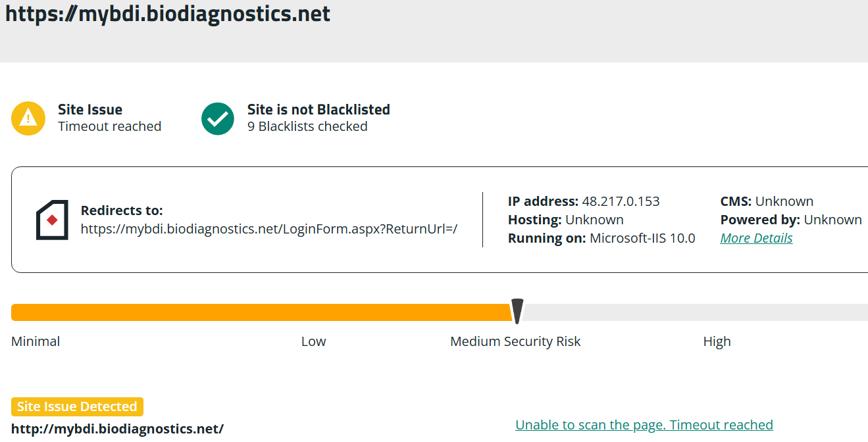Open the More Details link

(756, 238)
